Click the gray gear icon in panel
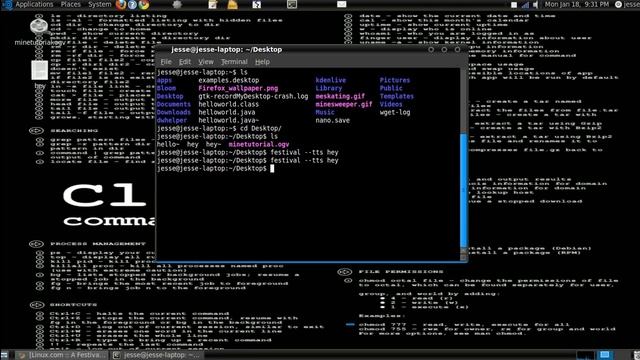This screenshot has width=640, height=360. tap(177, 4)
